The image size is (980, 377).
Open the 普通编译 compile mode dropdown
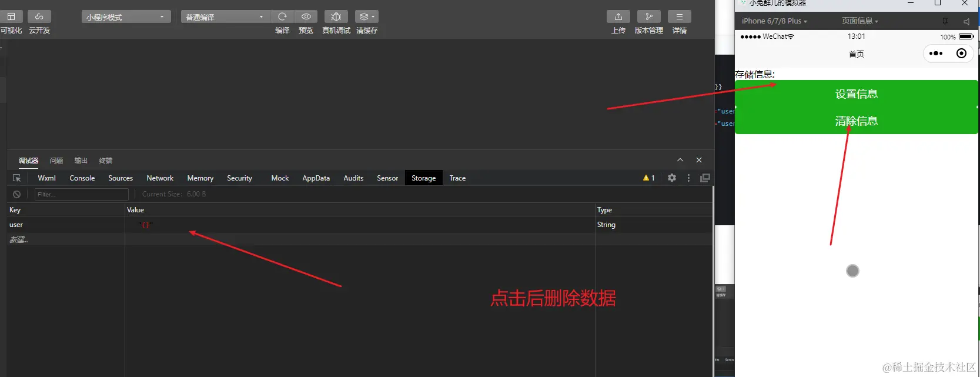226,16
